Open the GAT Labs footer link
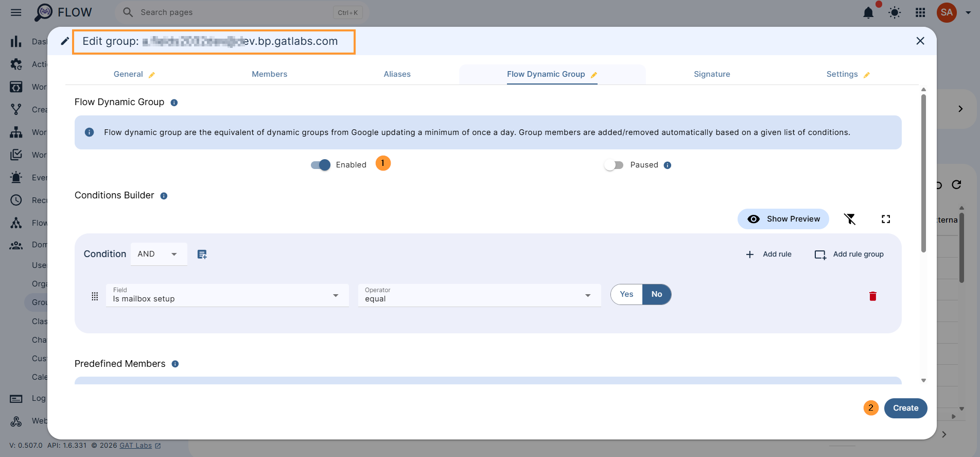This screenshot has width=980, height=457. tap(136, 446)
